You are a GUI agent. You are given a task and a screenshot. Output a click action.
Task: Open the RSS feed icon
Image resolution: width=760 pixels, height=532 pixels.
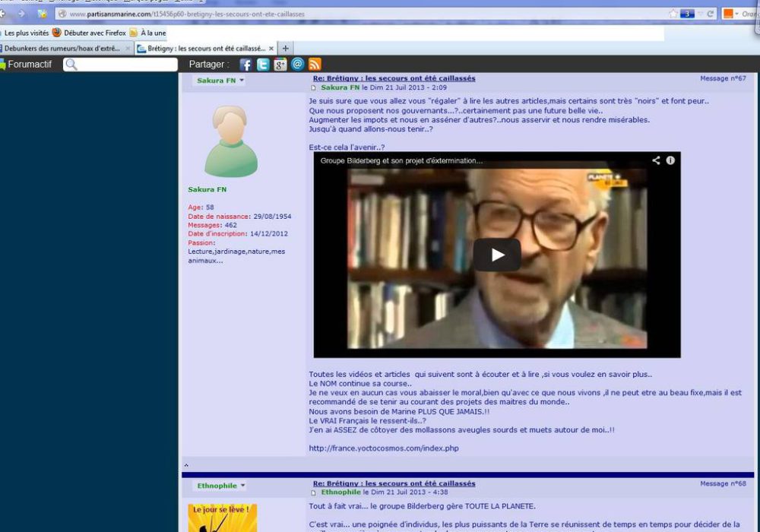click(315, 65)
